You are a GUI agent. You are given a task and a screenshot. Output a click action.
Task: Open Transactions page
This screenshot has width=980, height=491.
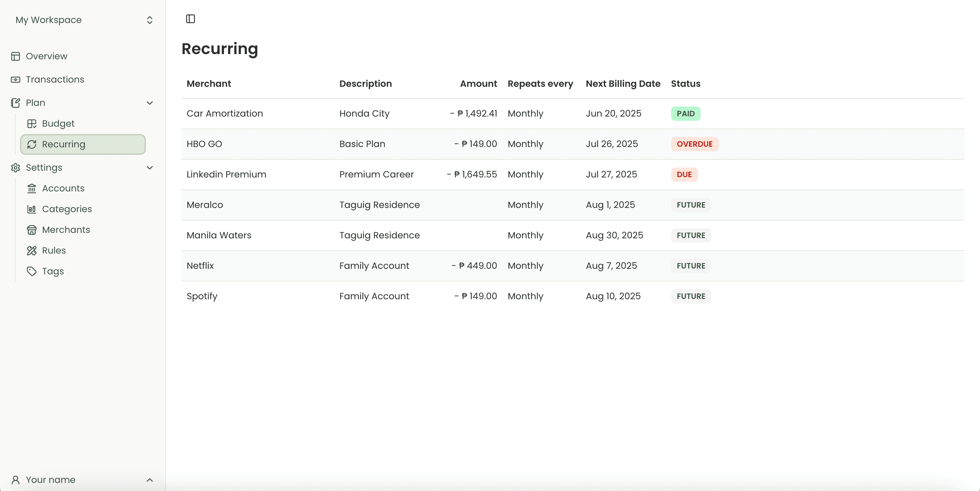click(55, 79)
